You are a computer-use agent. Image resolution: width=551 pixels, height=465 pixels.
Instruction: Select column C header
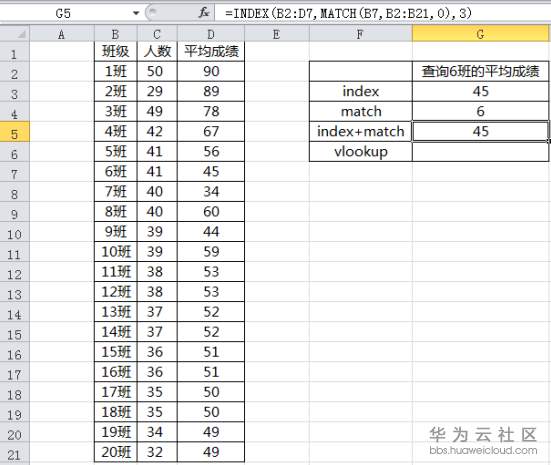coord(157,34)
